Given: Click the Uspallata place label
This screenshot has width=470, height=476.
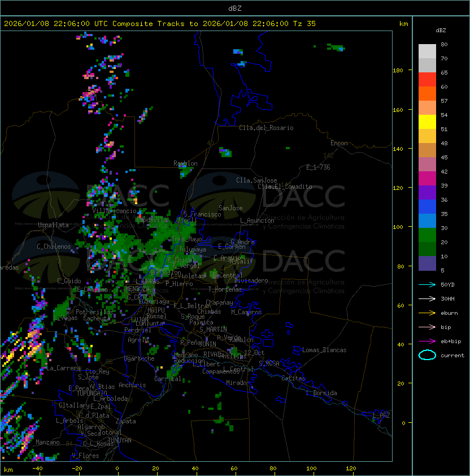Looking at the screenshot, I should pos(53,225).
